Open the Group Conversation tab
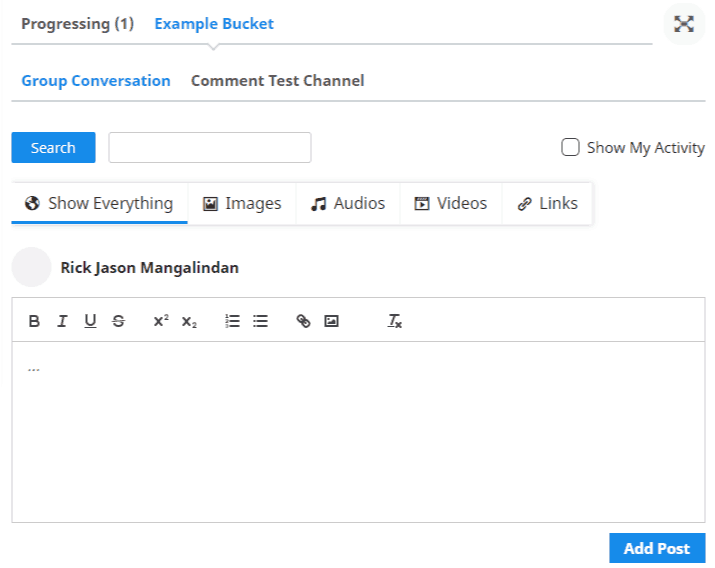715x568 pixels. [x=96, y=81]
